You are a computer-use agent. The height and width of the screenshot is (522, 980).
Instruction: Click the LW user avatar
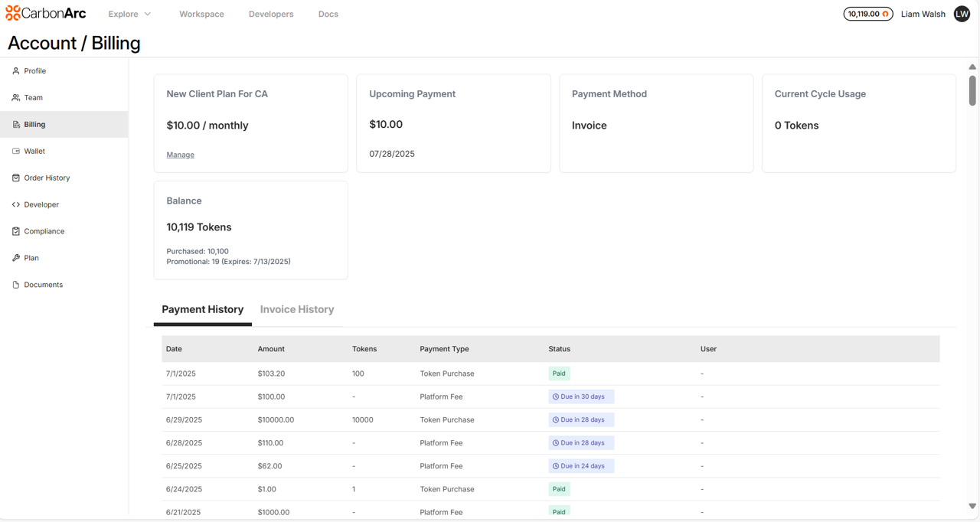point(962,14)
